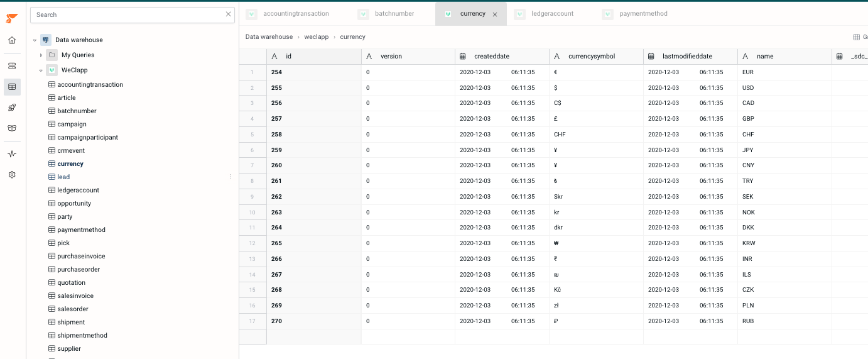Open the settings gear in sidebar

coord(12,175)
